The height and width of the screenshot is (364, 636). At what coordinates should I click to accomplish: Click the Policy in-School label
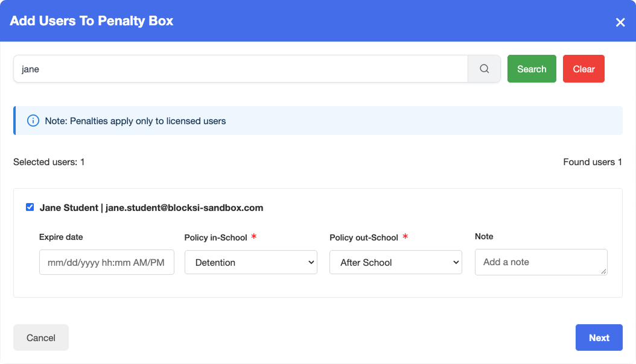coord(215,237)
